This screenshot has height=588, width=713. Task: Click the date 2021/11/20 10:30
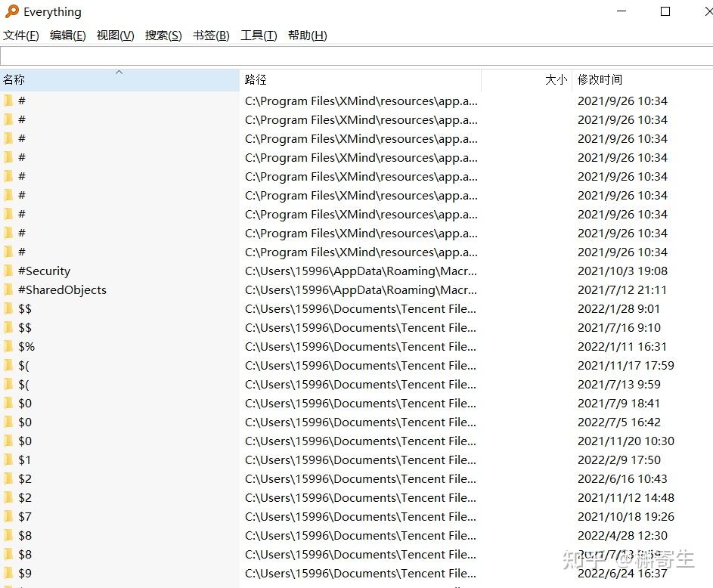626,441
